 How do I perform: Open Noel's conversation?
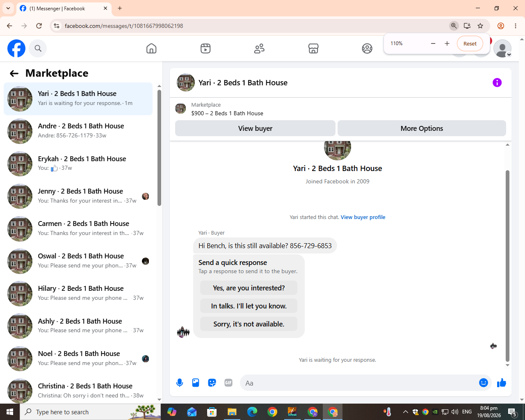(x=78, y=358)
